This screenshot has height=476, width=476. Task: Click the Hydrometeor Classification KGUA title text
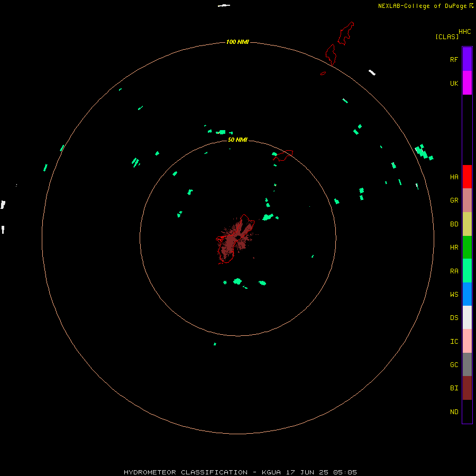[240, 472]
